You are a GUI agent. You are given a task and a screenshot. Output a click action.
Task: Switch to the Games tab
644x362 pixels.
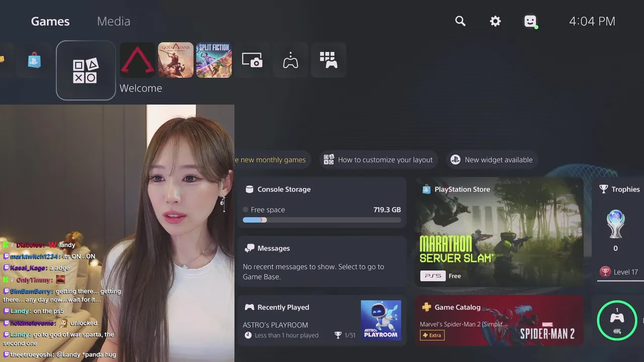(x=50, y=21)
